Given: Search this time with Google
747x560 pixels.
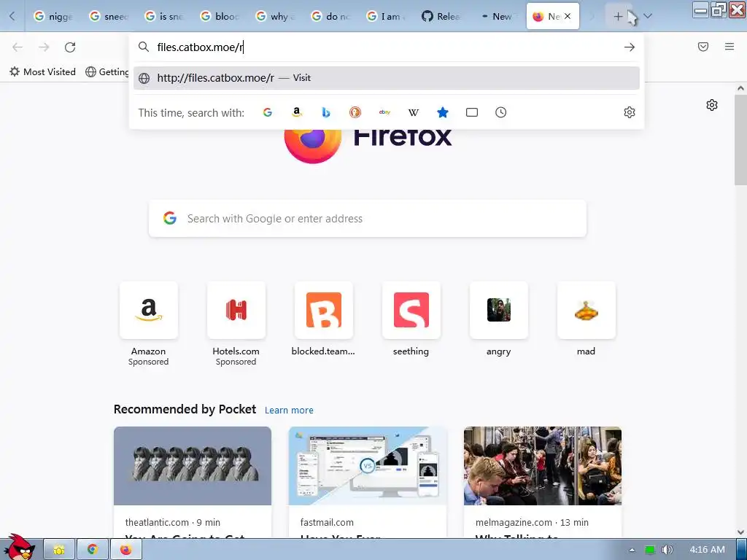Looking at the screenshot, I should tap(268, 112).
